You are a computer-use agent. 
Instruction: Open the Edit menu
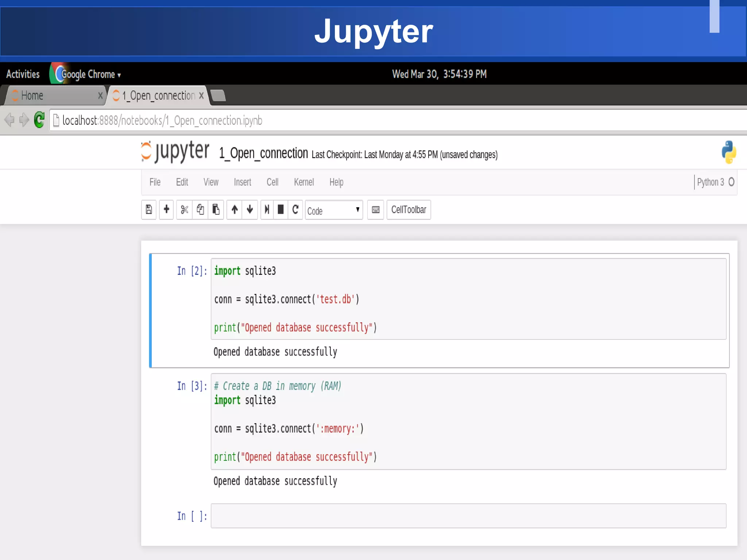point(182,182)
